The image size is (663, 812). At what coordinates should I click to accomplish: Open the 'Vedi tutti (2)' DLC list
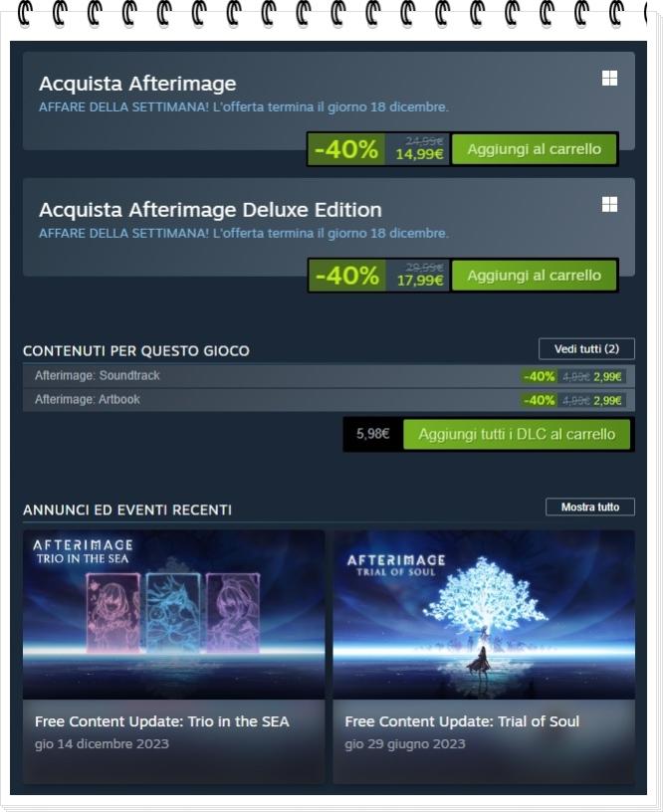pos(587,349)
